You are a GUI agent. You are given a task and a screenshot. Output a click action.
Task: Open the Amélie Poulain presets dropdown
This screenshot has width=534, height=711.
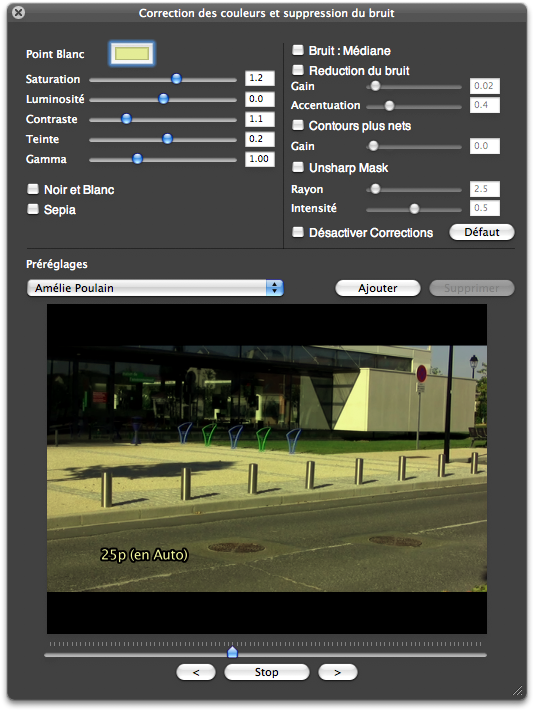pos(155,288)
